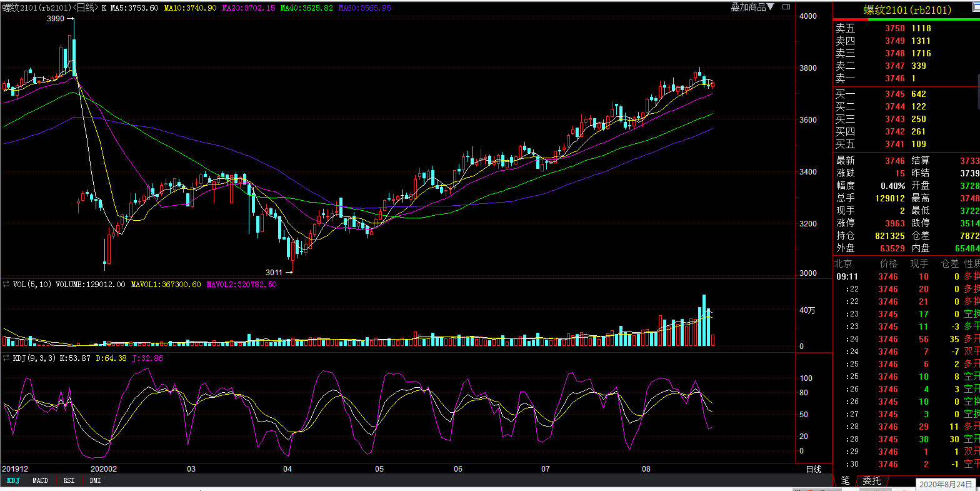Click the MA40:3625.82 label
The image size is (980, 491).
click(307, 8)
